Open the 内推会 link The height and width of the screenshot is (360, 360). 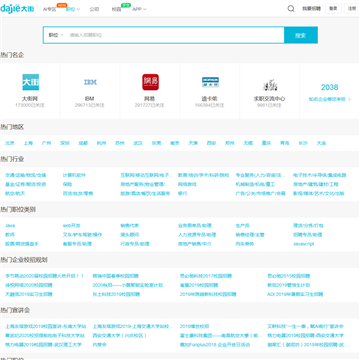(x=100, y=345)
